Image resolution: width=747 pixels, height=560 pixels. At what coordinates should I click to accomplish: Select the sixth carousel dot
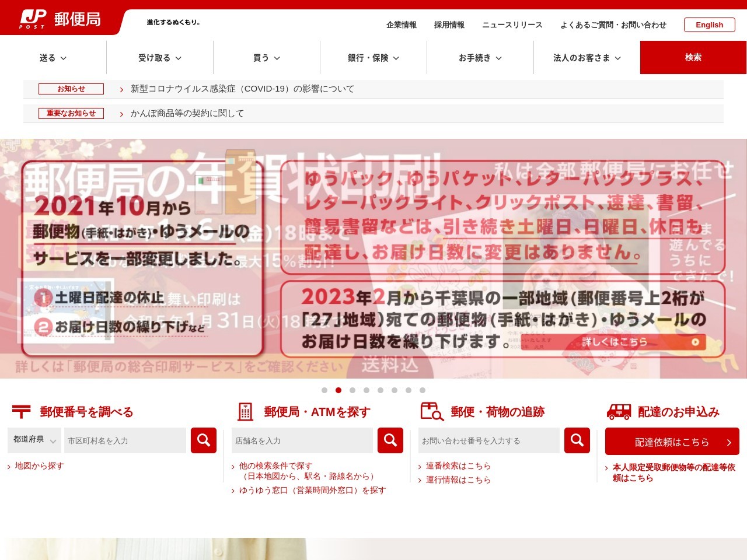coord(395,390)
